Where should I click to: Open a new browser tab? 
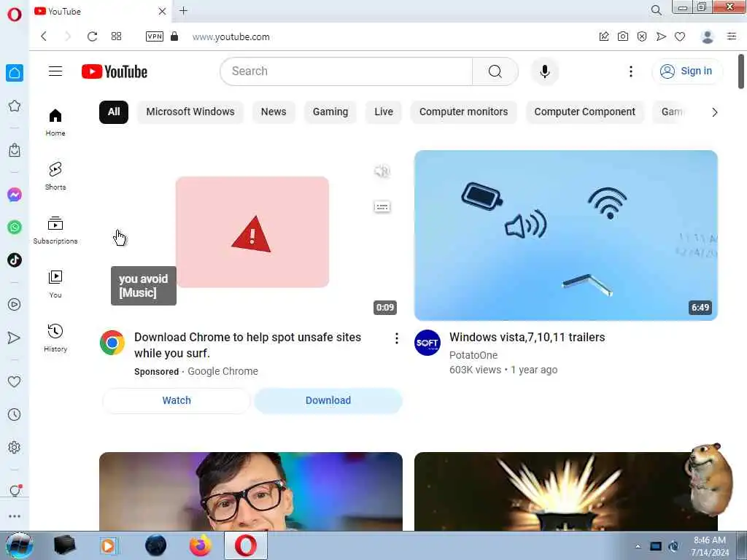[x=183, y=11]
